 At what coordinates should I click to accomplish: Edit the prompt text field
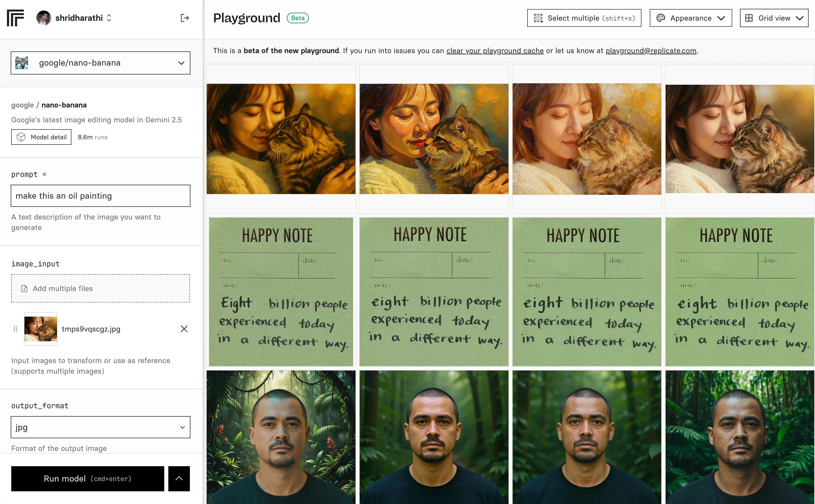point(100,196)
